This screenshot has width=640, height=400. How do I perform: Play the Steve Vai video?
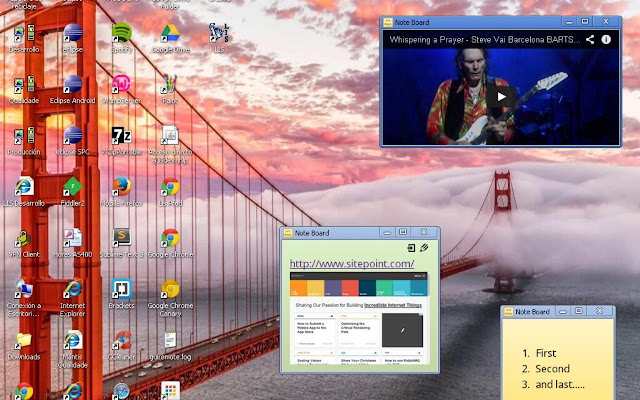coord(503,96)
